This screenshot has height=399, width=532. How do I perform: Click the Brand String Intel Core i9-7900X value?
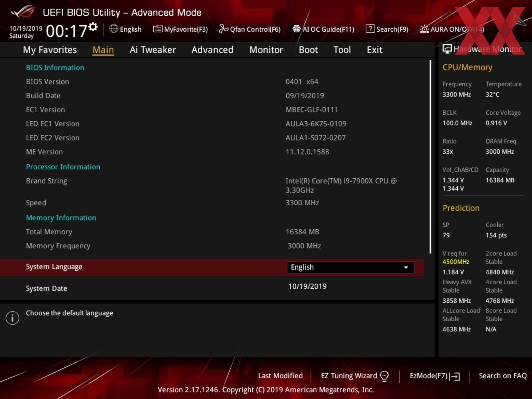click(341, 185)
